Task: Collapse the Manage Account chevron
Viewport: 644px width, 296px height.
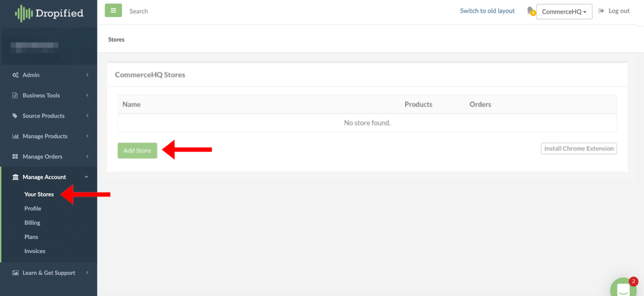Action: point(86,177)
